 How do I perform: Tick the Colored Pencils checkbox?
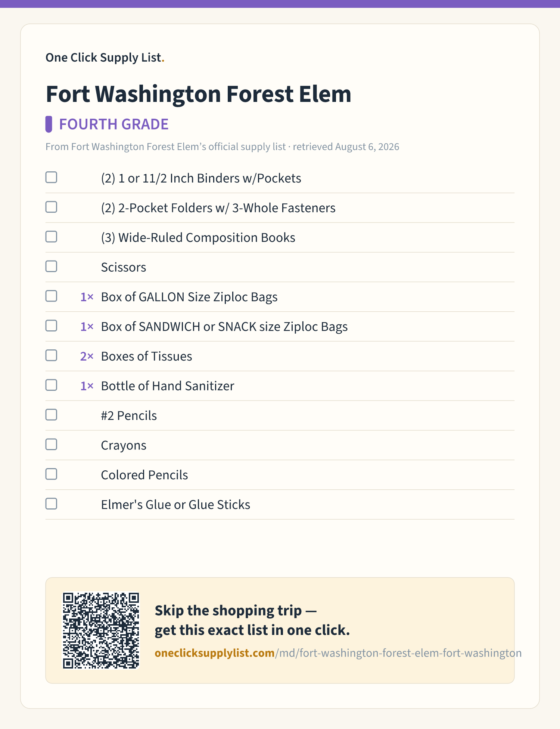pos(51,474)
